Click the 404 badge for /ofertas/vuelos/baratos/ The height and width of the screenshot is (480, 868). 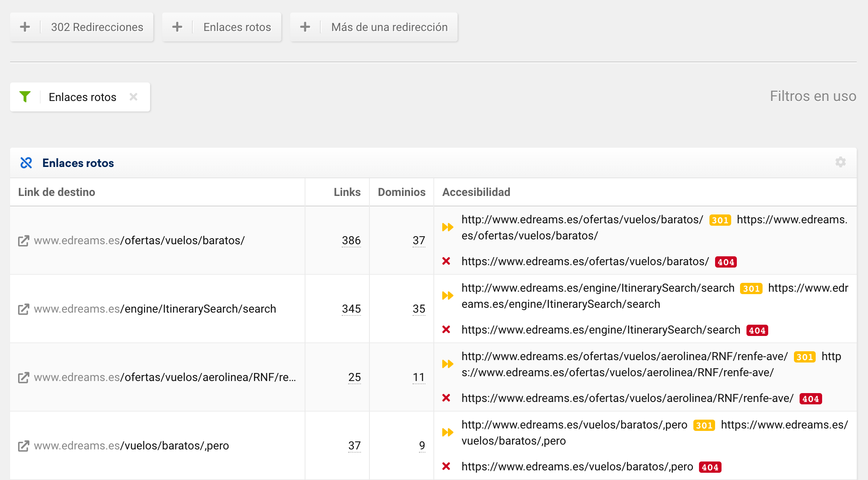[x=726, y=262]
